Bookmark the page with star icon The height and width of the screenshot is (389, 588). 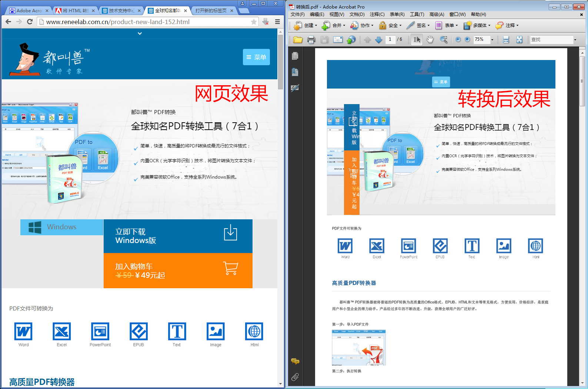click(254, 22)
